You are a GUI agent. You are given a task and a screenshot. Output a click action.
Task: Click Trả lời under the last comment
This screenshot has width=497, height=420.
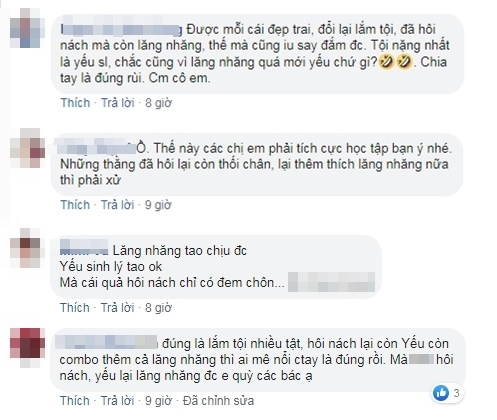pyautogui.click(x=118, y=400)
